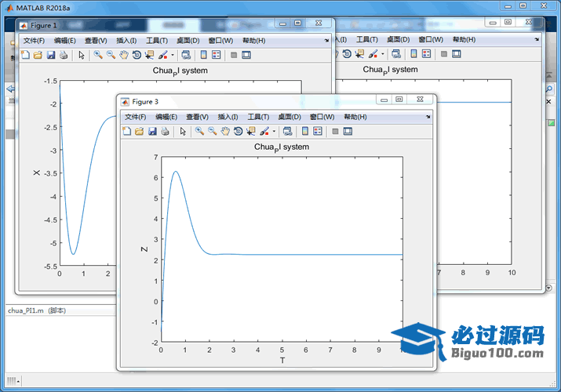Activate Zoom Out tool in Figure 3
561x392 pixels.
coord(213,131)
